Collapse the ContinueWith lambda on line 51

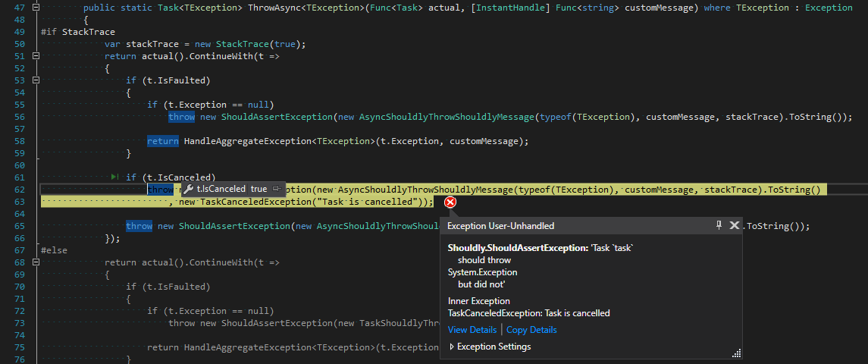[x=36, y=56]
